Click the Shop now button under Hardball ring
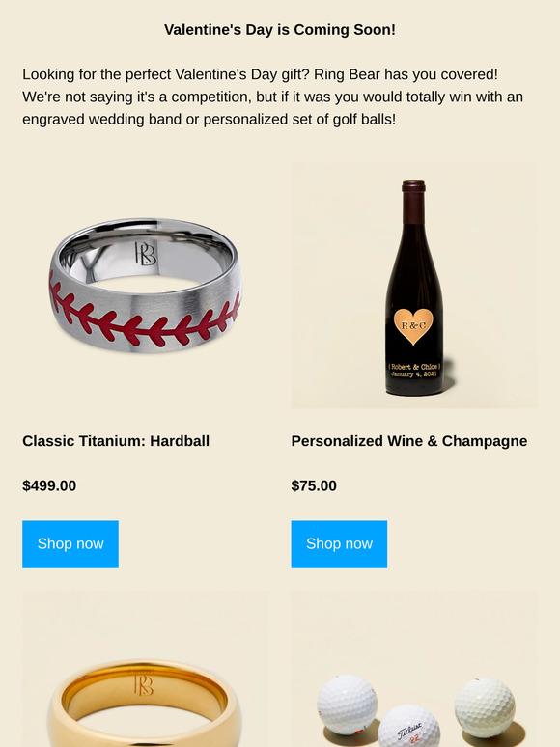The image size is (560, 747). 70,544
